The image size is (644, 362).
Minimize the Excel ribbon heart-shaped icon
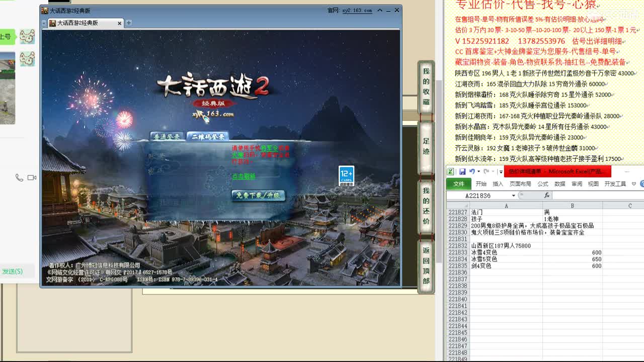click(634, 184)
